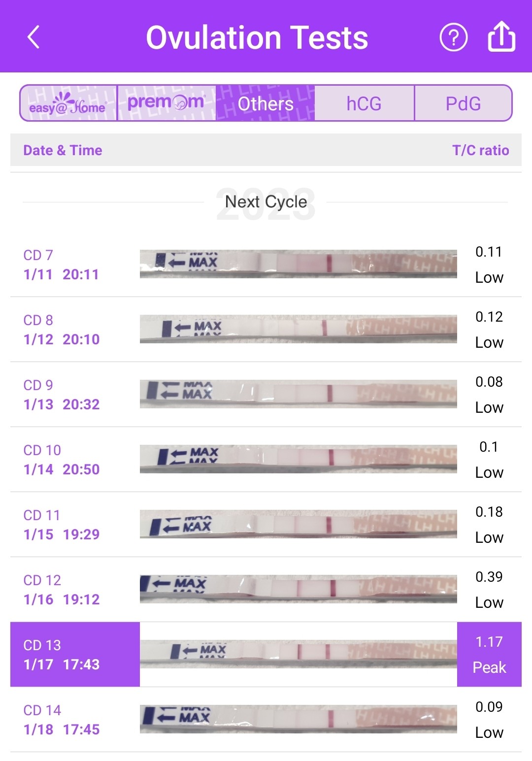Tap the back arrow icon
Screen dimensions: 532x761
point(33,37)
